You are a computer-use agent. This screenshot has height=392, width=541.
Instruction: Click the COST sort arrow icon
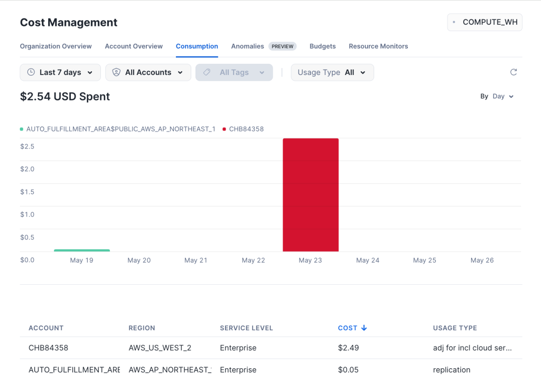click(x=364, y=328)
